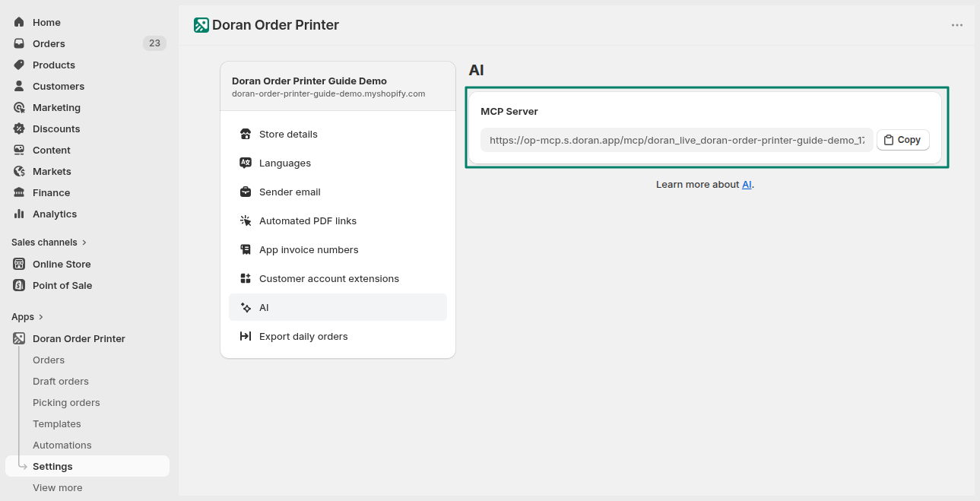Image resolution: width=980 pixels, height=501 pixels.
Task: Follow the AI learn more link
Action: [x=747, y=185]
